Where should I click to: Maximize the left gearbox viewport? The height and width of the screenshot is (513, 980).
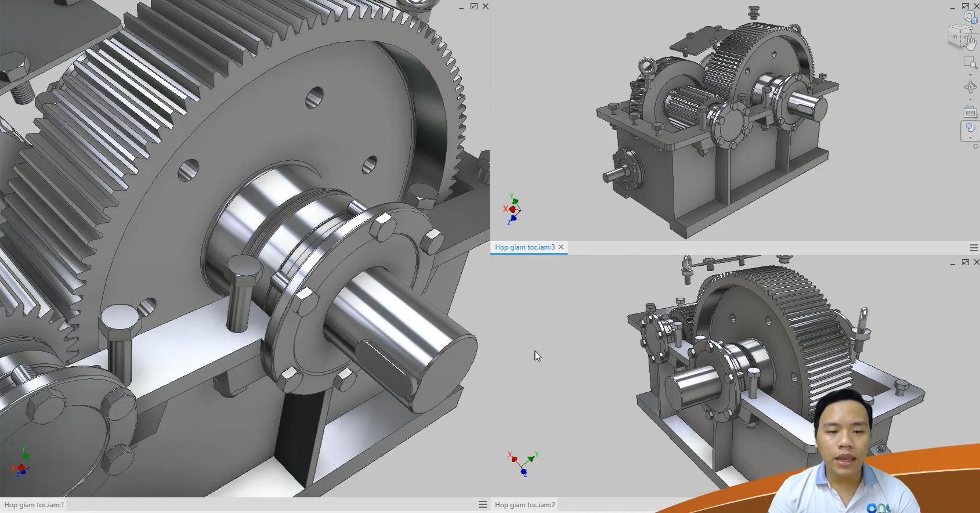click(x=474, y=6)
